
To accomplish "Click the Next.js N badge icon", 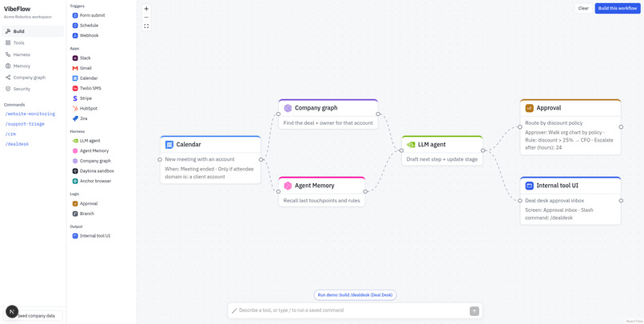I will click(12, 312).
